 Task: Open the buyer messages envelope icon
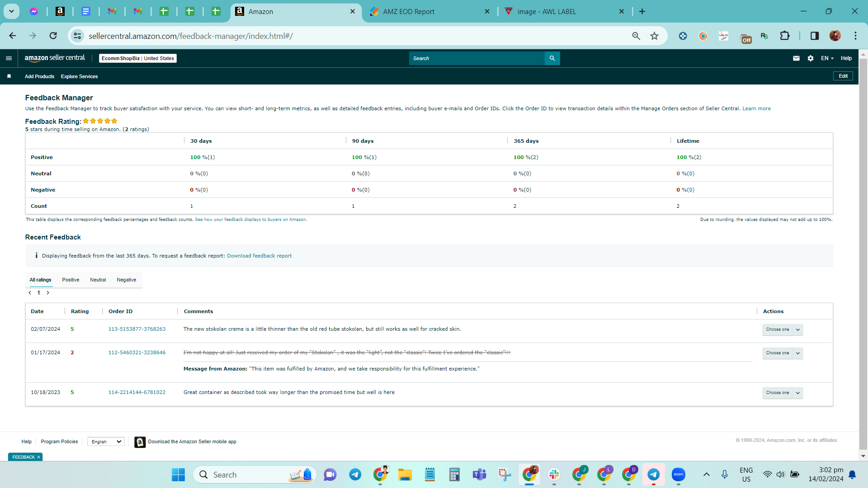[796, 58]
